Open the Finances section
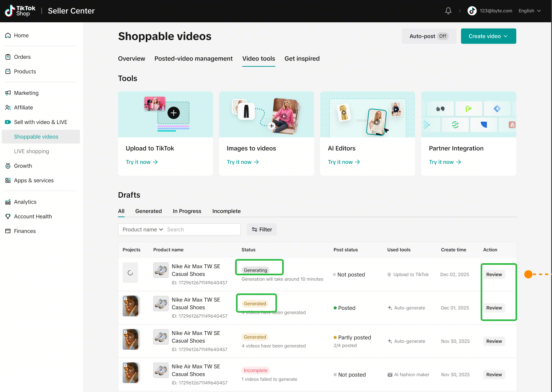The height and width of the screenshot is (392, 552). click(x=24, y=231)
